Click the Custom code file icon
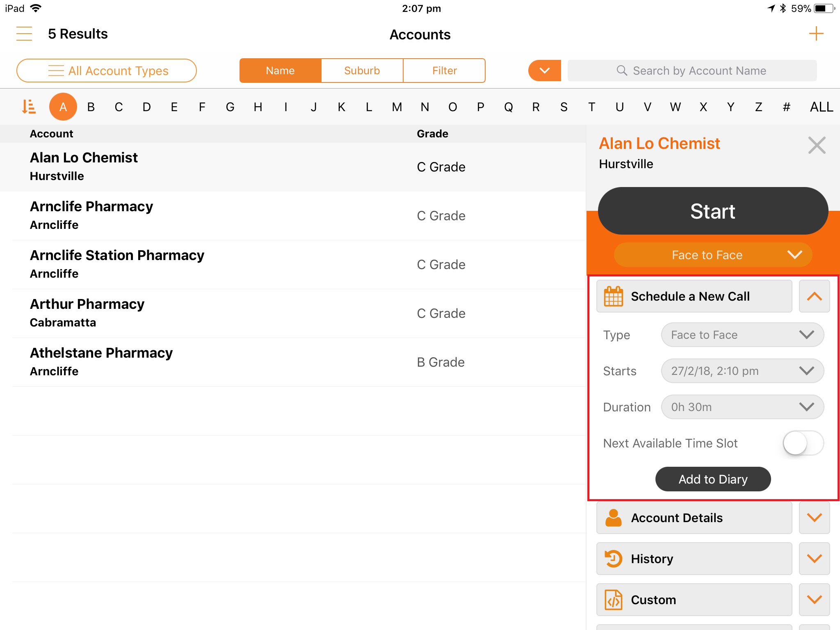This screenshot has width=840, height=630. (613, 600)
